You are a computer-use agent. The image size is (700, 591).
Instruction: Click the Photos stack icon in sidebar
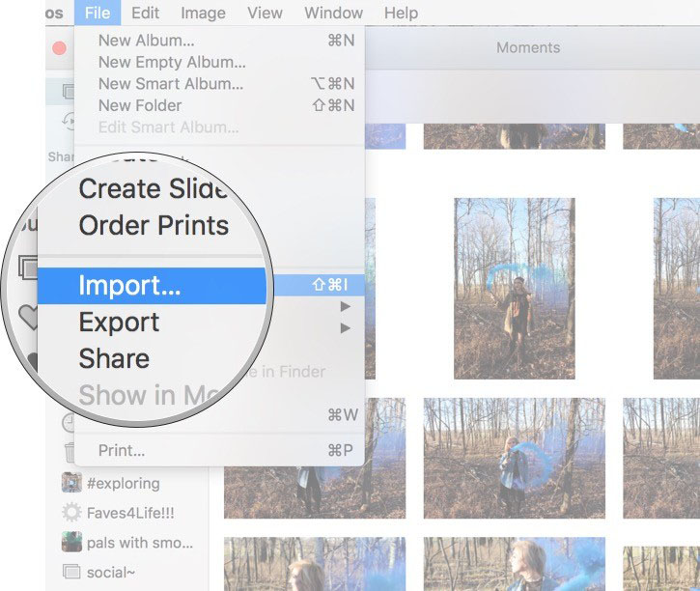(x=69, y=92)
